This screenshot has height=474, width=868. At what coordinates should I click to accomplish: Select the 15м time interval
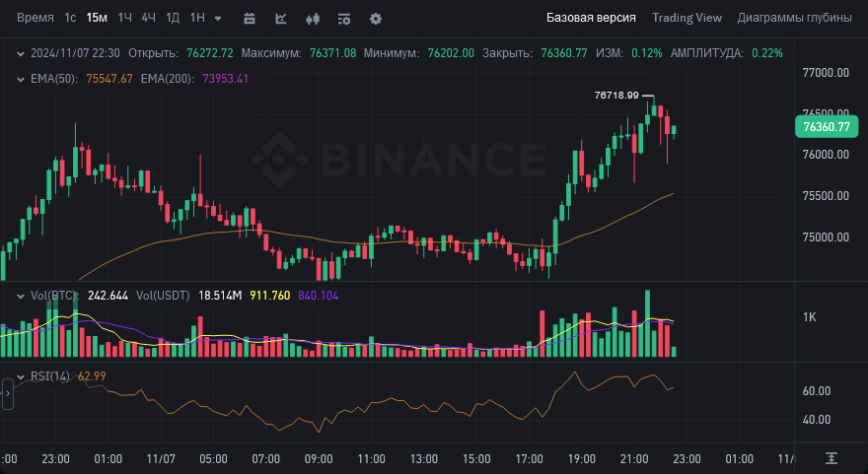click(97, 18)
